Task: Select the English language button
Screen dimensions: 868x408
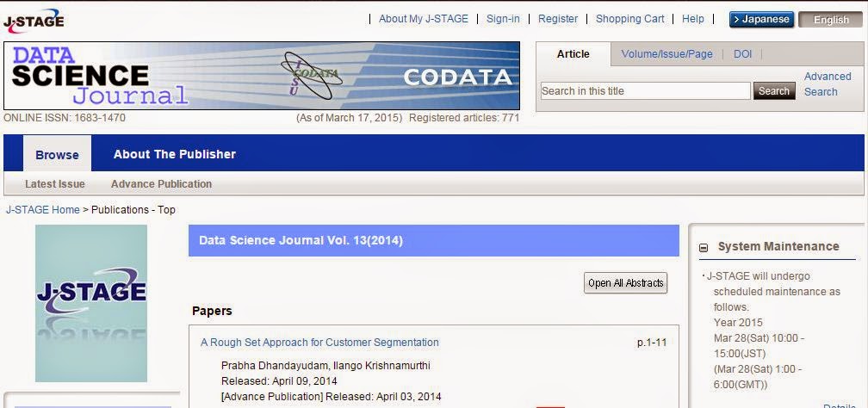Action: pos(831,20)
